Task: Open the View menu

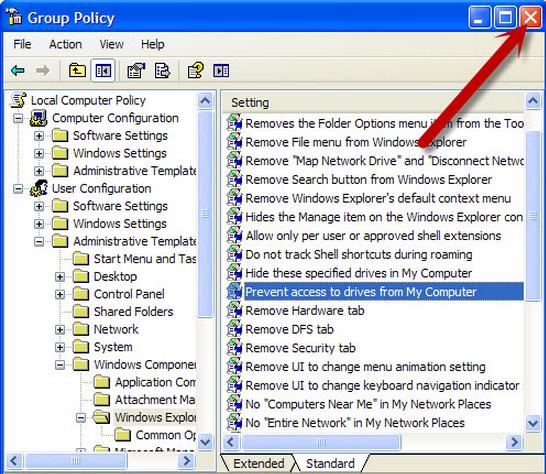Action: pos(111,44)
